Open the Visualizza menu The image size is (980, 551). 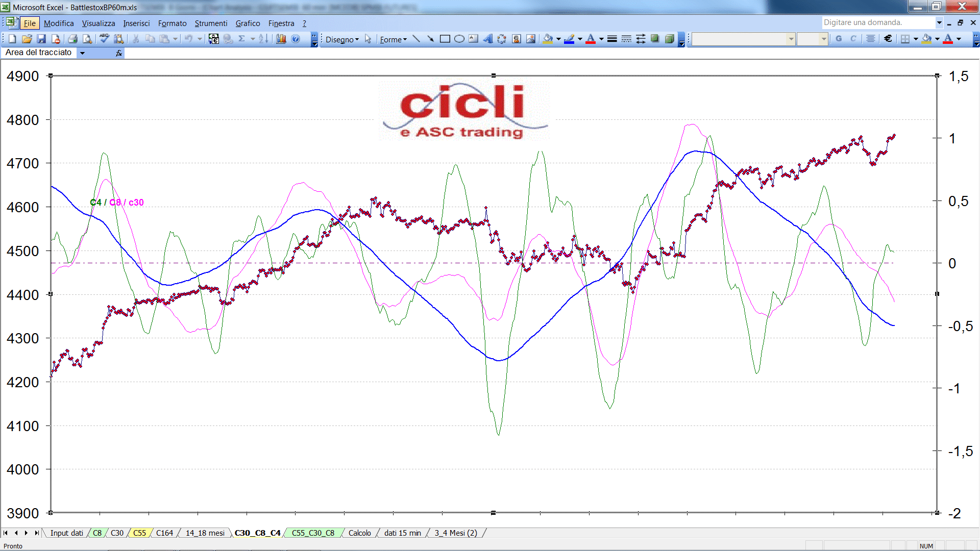(x=99, y=23)
